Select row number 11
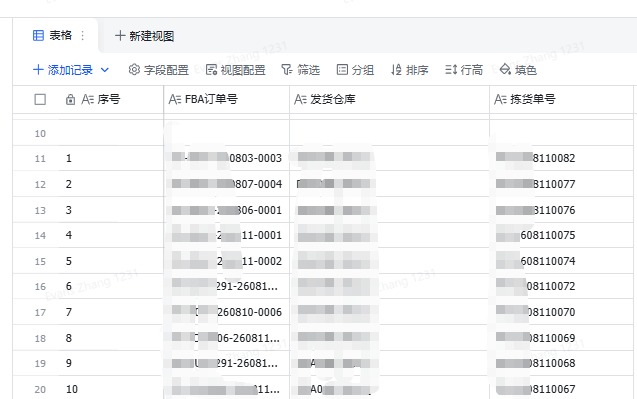The width and height of the screenshot is (637, 399). [40, 158]
